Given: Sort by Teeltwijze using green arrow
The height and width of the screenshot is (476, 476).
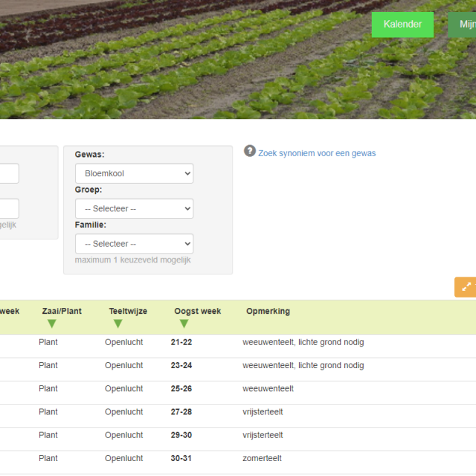Looking at the screenshot, I should click(118, 324).
